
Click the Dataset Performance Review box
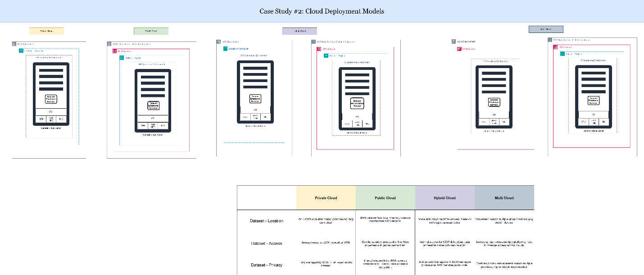point(357,104)
